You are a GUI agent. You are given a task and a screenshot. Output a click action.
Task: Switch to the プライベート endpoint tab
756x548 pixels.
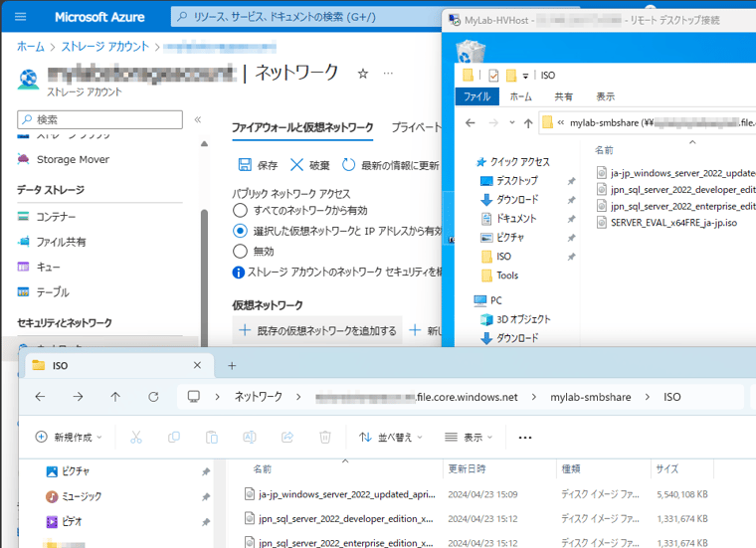pyautogui.click(x=417, y=127)
